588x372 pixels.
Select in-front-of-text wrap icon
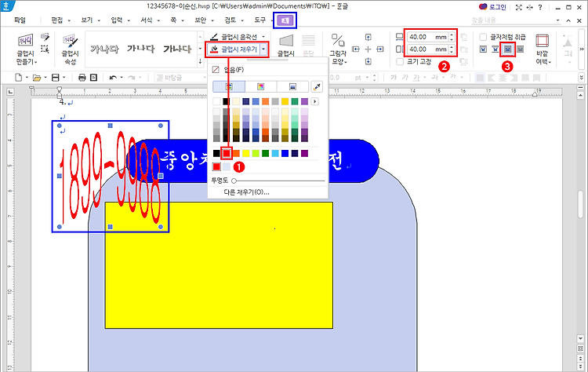(508, 49)
